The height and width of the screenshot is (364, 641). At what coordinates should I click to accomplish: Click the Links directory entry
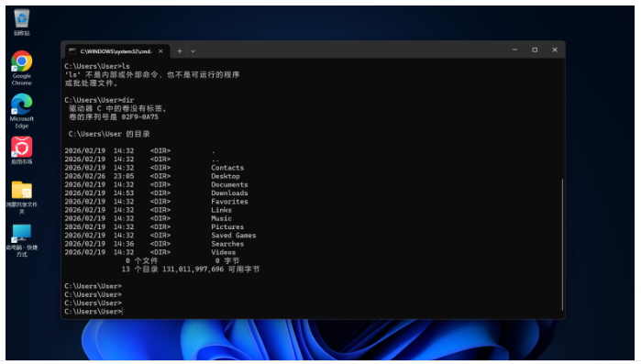[221, 210]
